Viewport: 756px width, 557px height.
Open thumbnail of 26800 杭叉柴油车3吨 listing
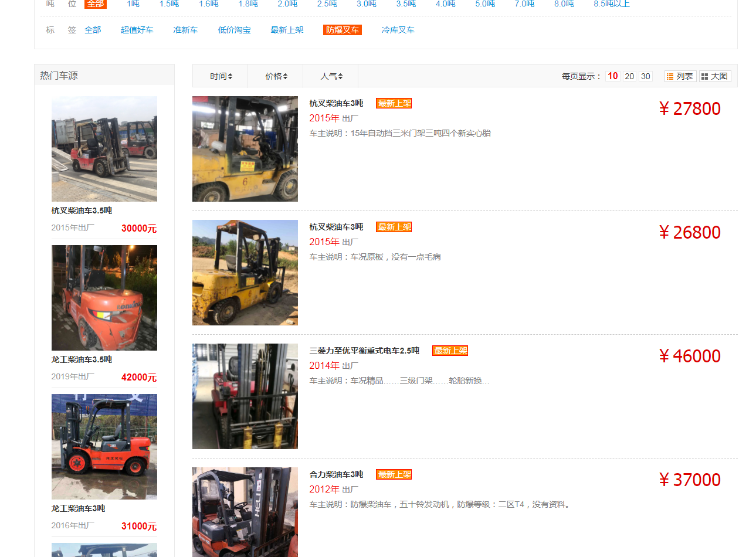point(245,273)
